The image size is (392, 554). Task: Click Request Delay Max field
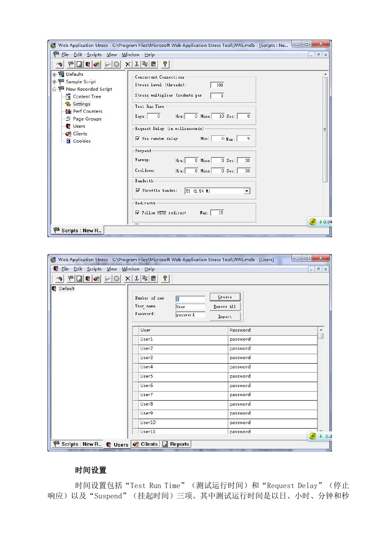coord(244,138)
